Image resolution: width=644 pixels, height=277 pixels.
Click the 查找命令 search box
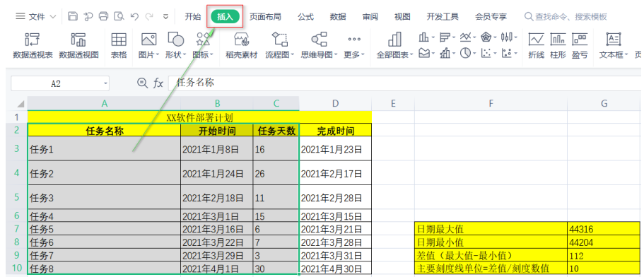[x=566, y=17]
